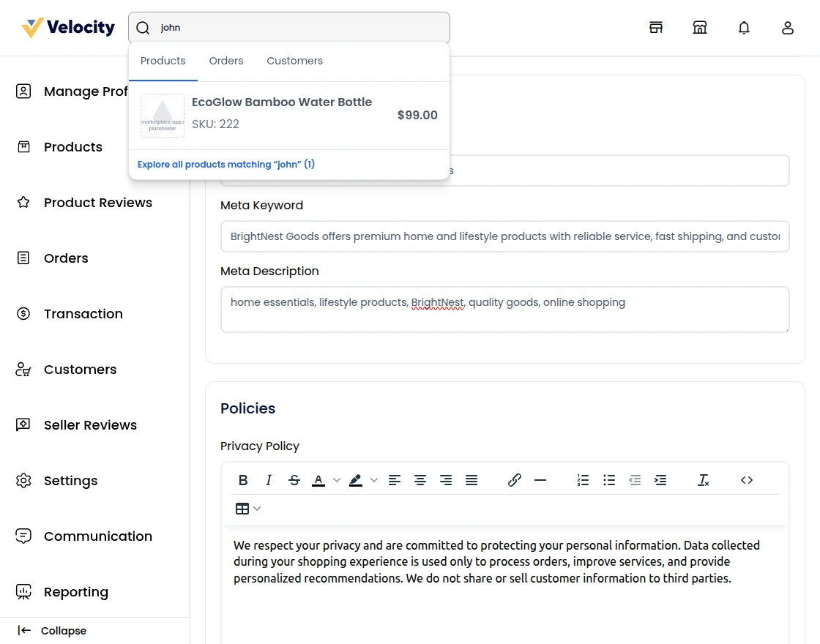Click Explore all products matching john
Screen dimensions: 820x644
[226, 165]
